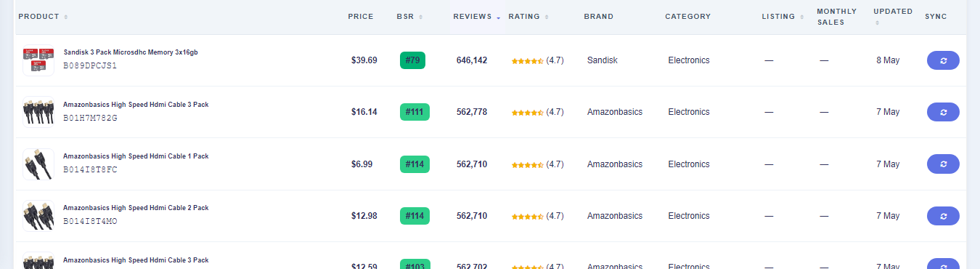The height and width of the screenshot is (269, 980).
Task: Open Amazonbasics Hdmi Cable 2 Pack title
Action: (x=136, y=208)
